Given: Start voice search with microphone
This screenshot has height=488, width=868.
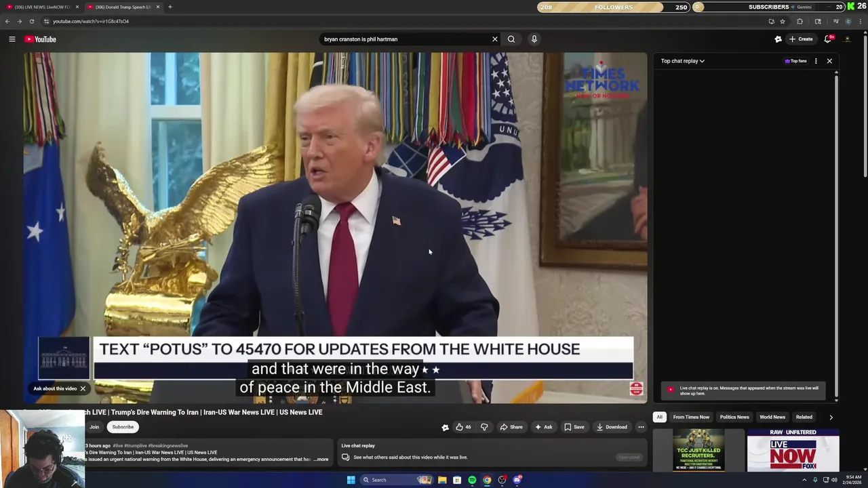Looking at the screenshot, I should [534, 39].
